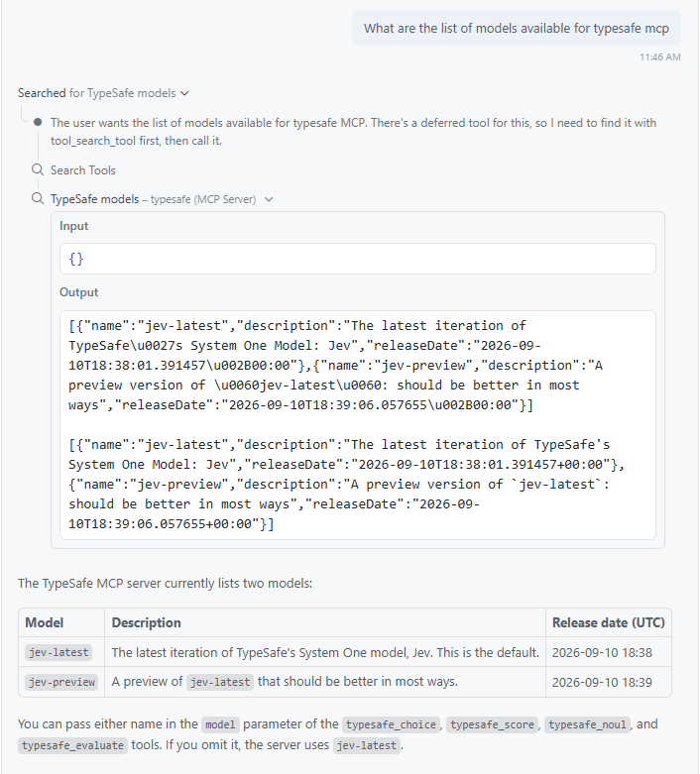700x774 pixels.
Task: Open the Search Tools step
Action: [83, 170]
